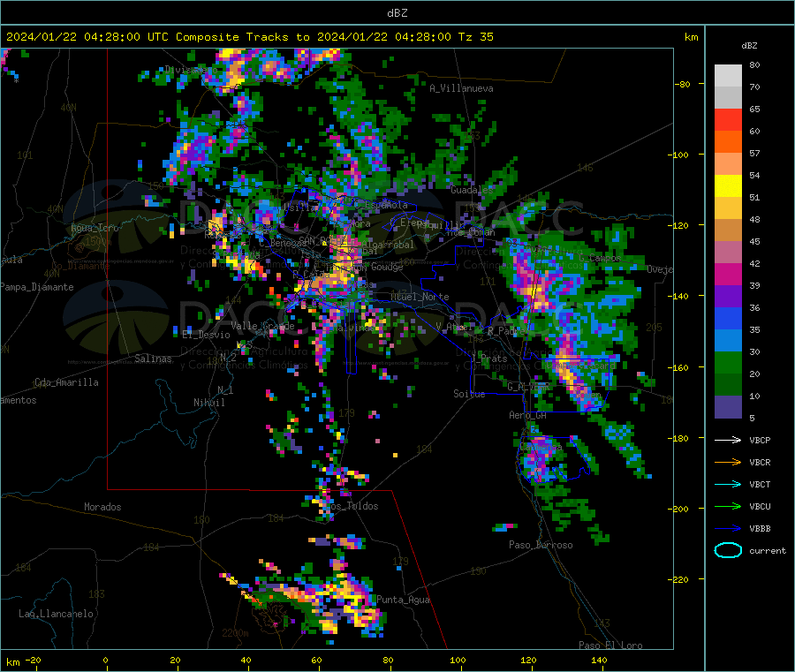The width and height of the screenshot is (795, 672).
Task: Click the white VBCP arrow legend icon
Action: 728,440
